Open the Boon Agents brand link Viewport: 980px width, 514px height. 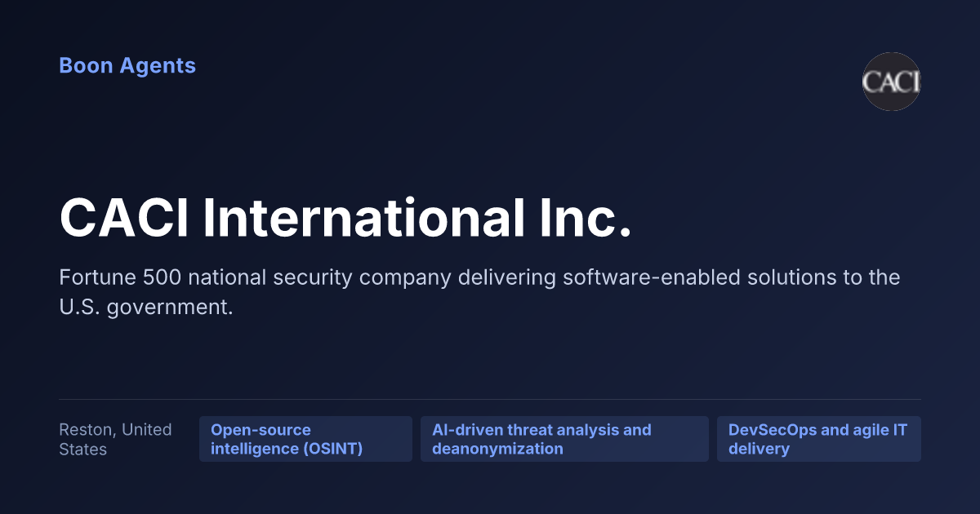click(x=127, y=66)
